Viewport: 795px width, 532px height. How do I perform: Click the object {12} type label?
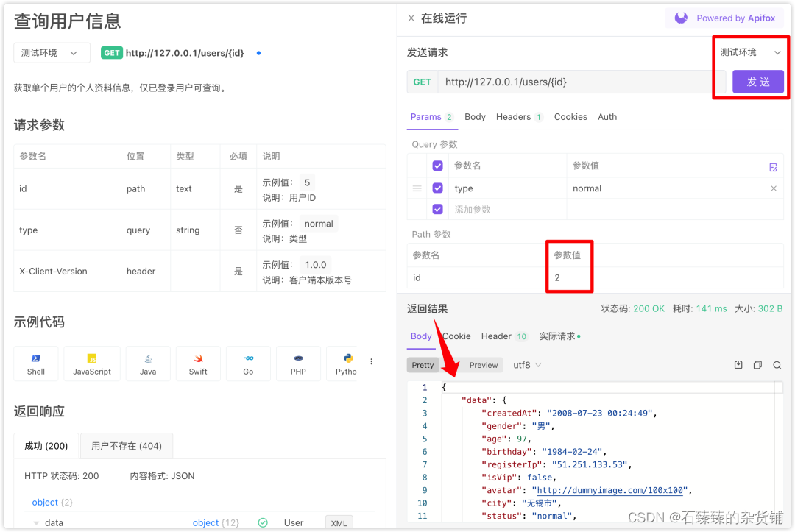click(x=216, y=523)
